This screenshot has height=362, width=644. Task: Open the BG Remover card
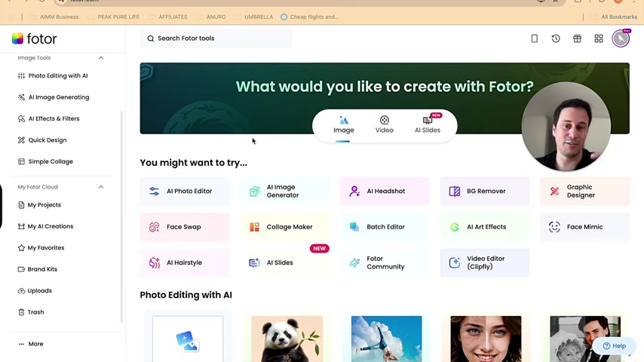pyautogui.click(x=485, y=191)
